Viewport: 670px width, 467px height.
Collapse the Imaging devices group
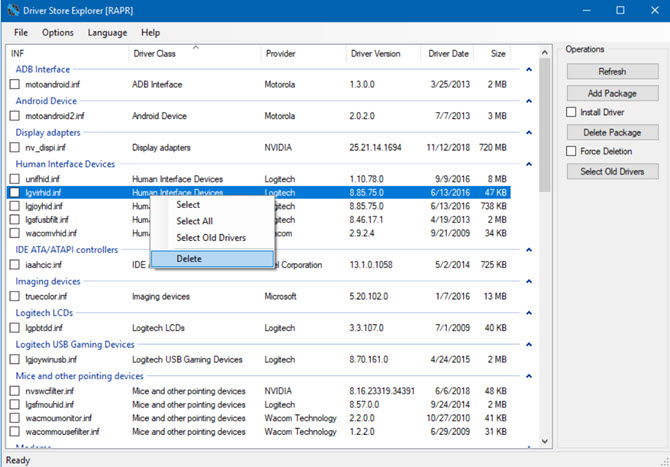point(529,281)
